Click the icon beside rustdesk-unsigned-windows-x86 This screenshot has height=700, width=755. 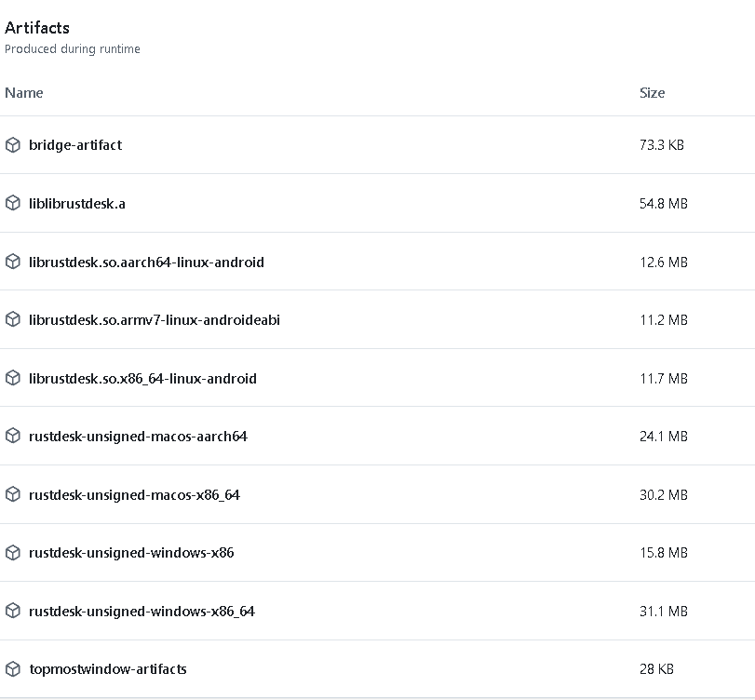pyautogui.click(x=13, y=552)
